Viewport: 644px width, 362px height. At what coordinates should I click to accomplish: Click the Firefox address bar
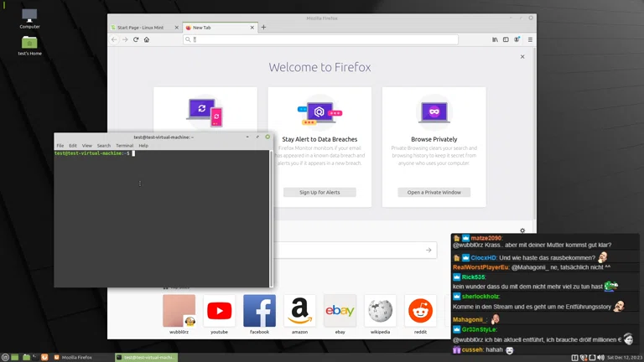click(x=323, y=39)
